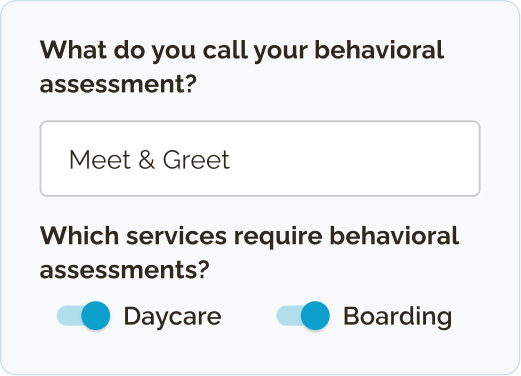The height and width of the screenshot is (376, 521).
Task: Click the Daycare label text
Action: click(172, 317)
